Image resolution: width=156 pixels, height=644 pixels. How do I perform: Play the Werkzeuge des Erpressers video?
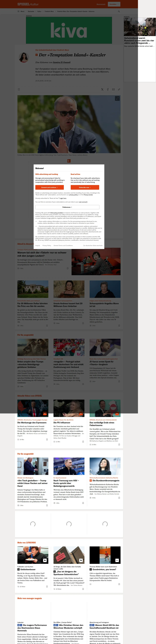click(x=45, y=413)
